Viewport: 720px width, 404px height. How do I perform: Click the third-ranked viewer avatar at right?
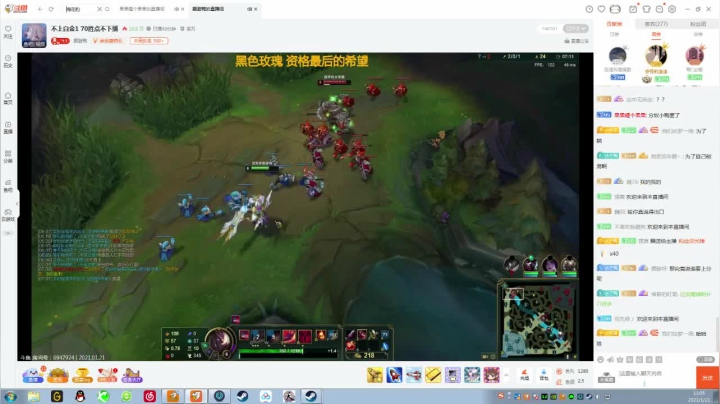[695, 56]
